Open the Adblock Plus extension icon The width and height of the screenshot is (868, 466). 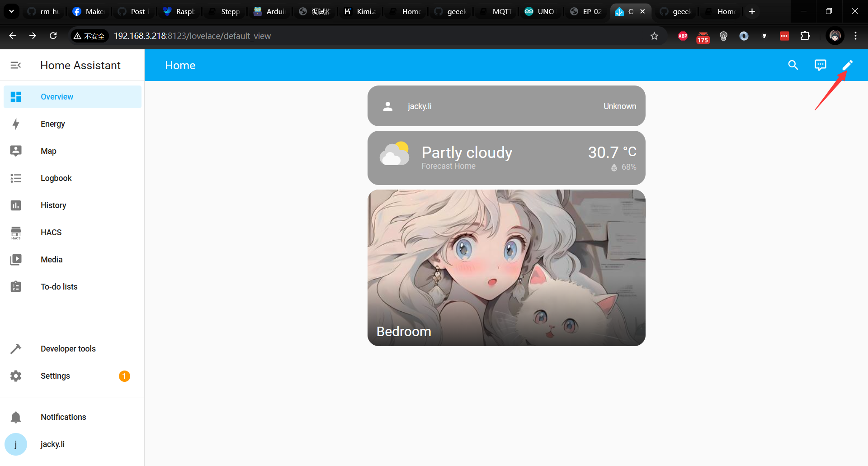click(683, 36)
